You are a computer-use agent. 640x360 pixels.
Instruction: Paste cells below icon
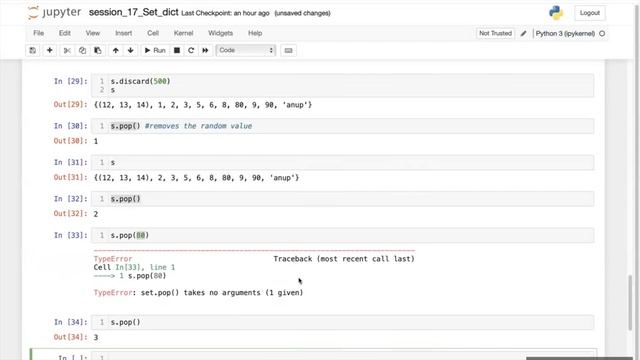[x=98, y=50]
